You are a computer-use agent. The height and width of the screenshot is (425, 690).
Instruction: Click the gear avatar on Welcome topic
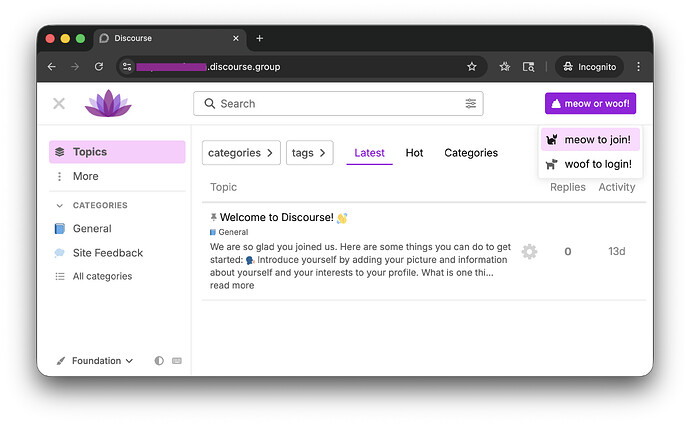[x=529, y=251]
